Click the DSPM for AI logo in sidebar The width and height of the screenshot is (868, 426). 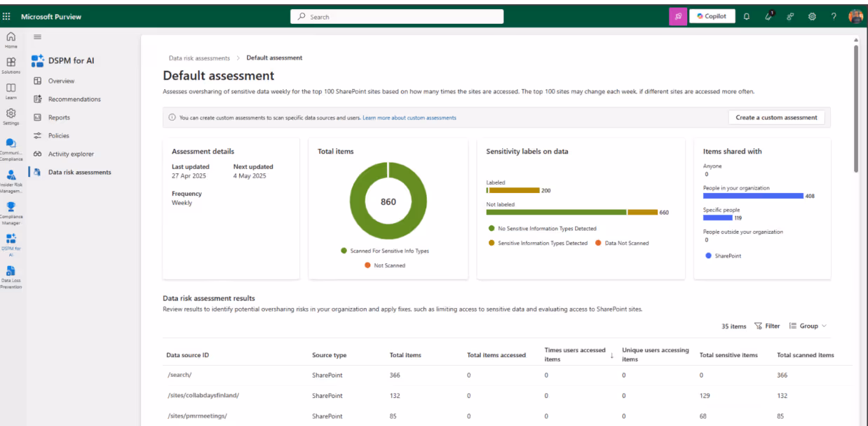tap(38, 60)
